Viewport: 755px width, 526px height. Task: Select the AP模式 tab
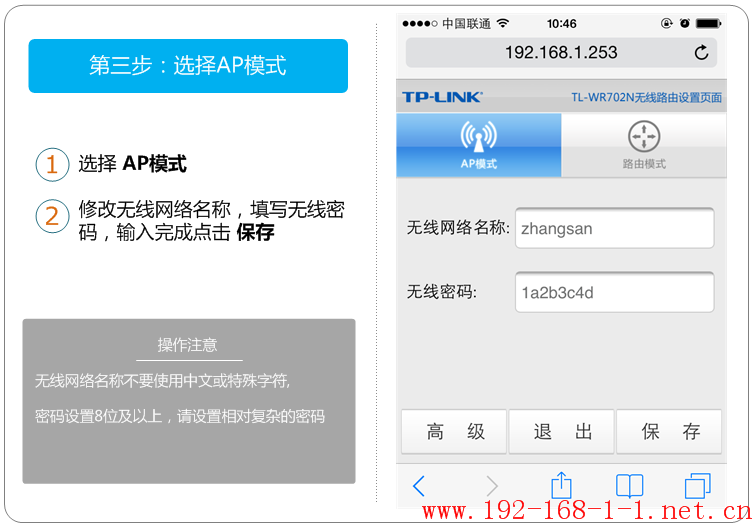[479, 145]
